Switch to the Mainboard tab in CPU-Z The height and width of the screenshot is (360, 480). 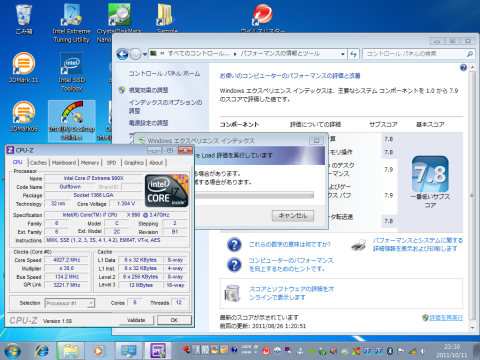pos(64,163)
